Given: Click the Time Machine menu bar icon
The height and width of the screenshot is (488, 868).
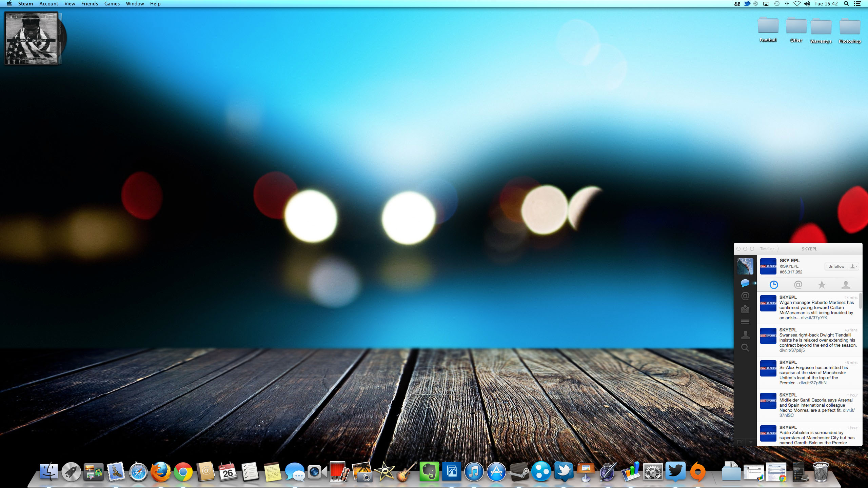Looking at the screenshot, I should pos(777,4).
